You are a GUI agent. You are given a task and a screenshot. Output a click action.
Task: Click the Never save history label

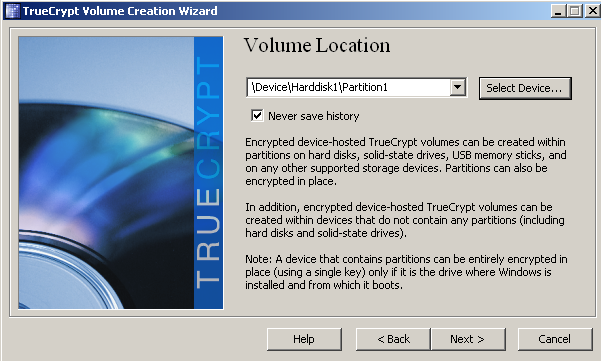tap(314, 116)
